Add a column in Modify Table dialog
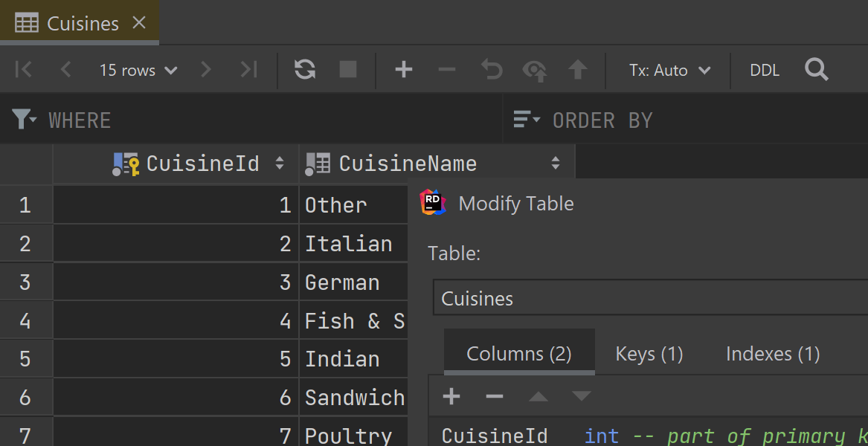 pos(451,396)
